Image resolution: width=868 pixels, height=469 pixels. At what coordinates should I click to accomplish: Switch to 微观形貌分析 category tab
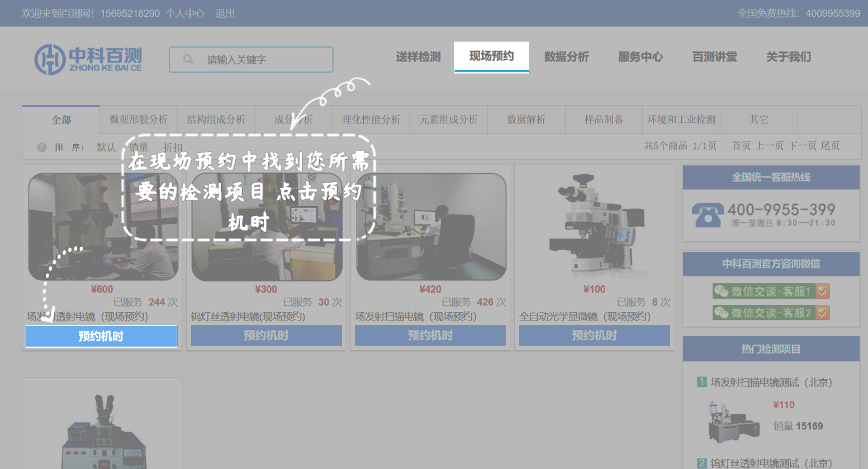[x=139, y=119]
